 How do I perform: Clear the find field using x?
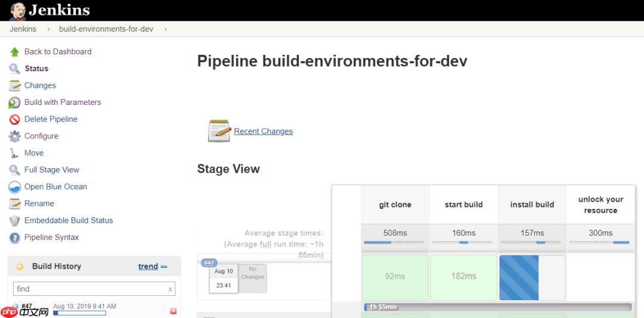tap(170, 289)
